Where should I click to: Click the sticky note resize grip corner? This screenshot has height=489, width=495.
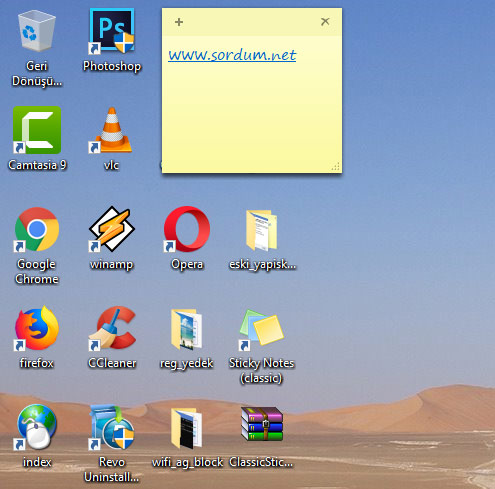[336, 167]
